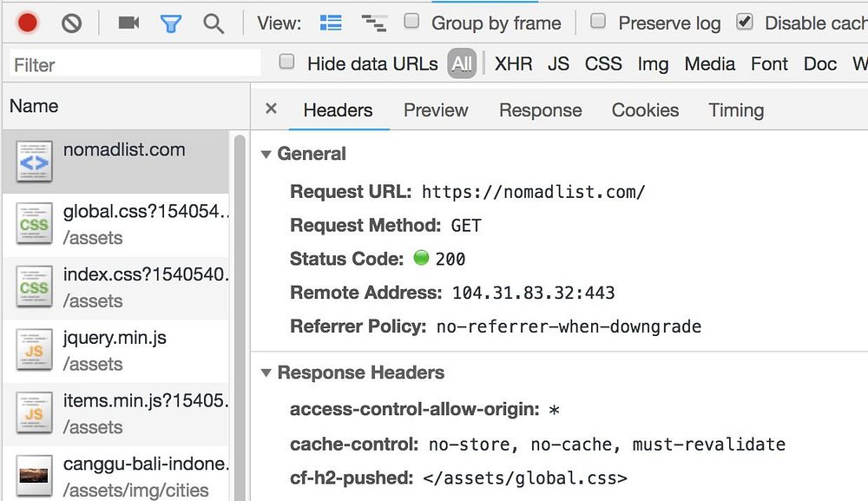Show the overview waterfall view icon
Screen dimensions: 868x501
(374, 23)
